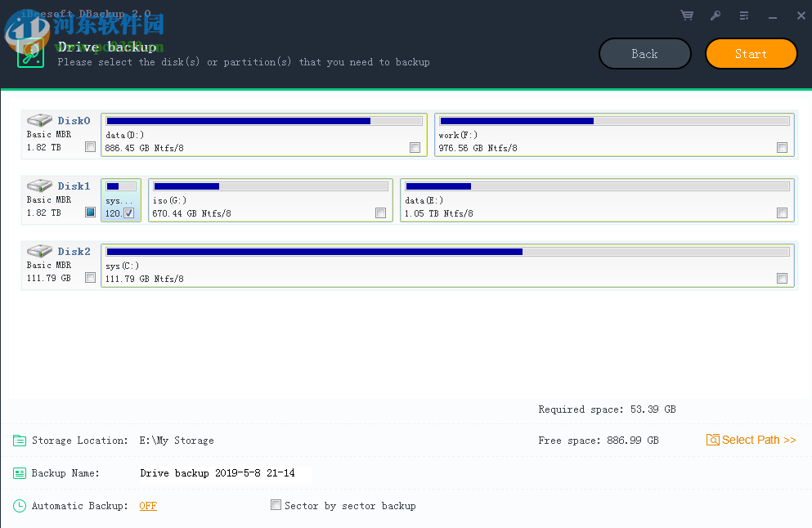Select the whole Disk1 checkbox

point(90,212)
